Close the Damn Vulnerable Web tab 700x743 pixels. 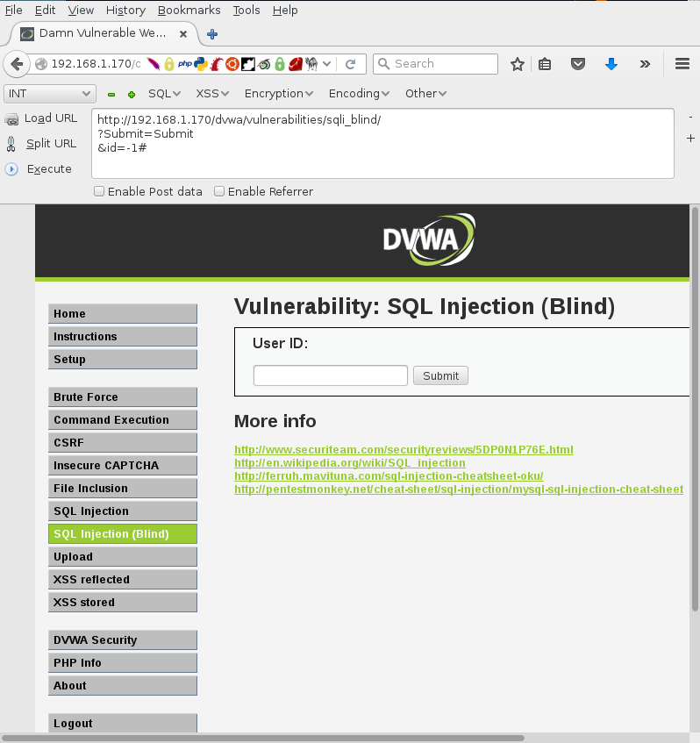point(183,33)
